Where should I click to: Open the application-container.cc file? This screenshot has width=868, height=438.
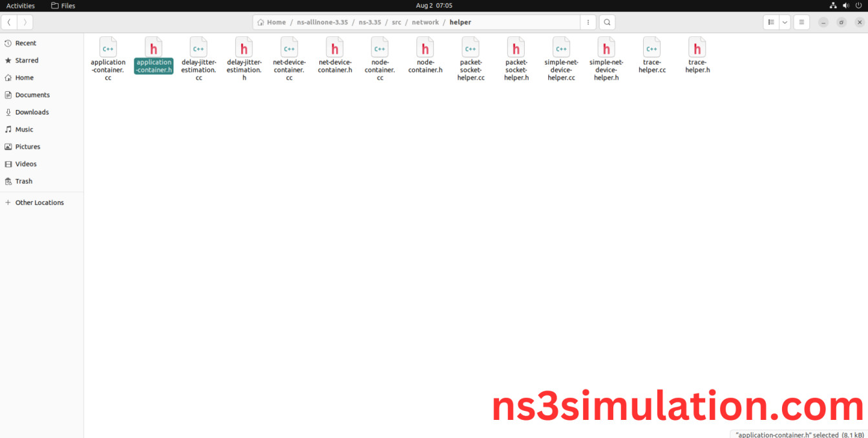point(108,48)
